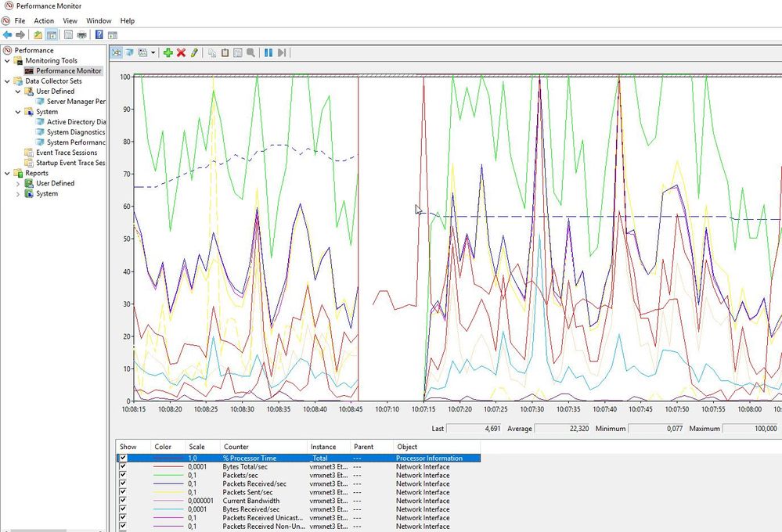Select Event Trace Sessions in the tree

click(67, 153)
